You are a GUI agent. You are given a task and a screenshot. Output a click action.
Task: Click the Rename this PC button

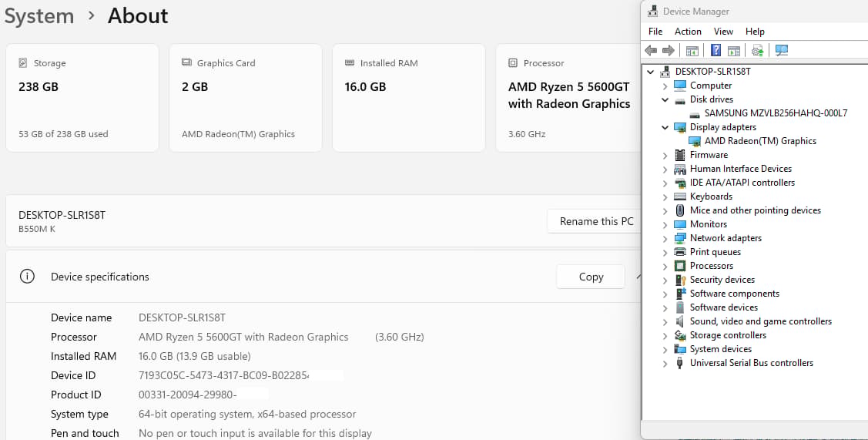(596, 221)
